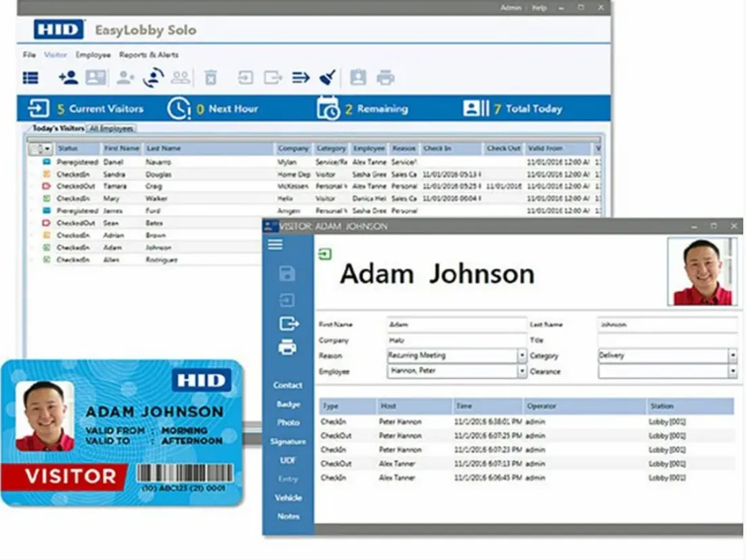Click the Next Hour clock icon
The image size is (746, 560).
tap(179, 108)
